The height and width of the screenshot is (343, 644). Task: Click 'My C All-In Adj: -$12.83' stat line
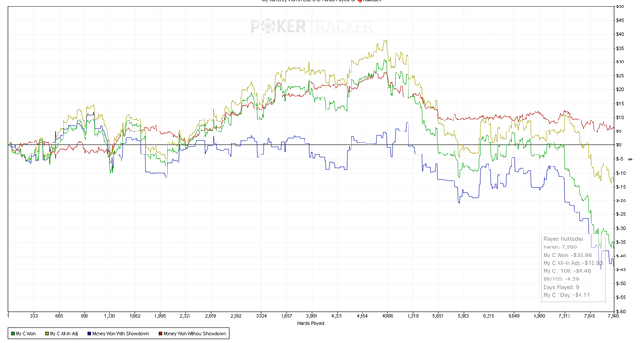click(x=572, y=263)
